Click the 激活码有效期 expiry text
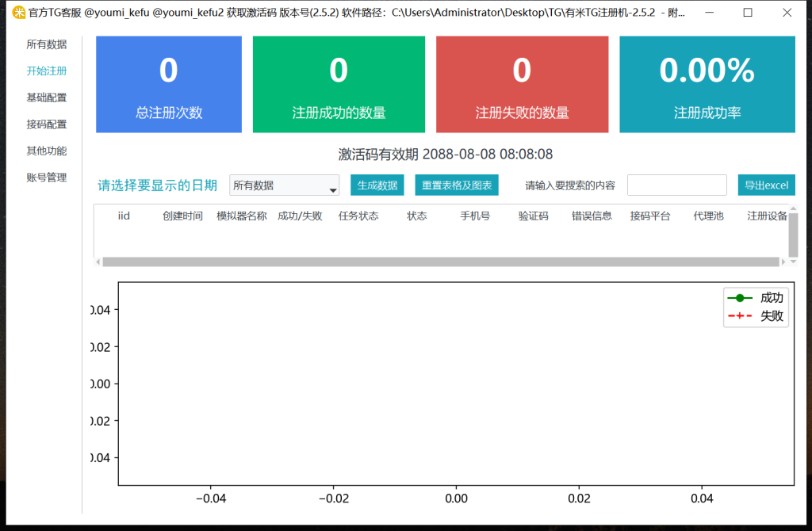Screen dimensions: 812x531 pyautogui.click(x=446, y=155)
